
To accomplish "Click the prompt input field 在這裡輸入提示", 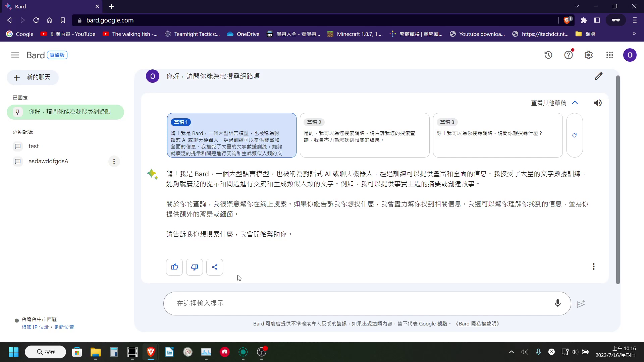I will click(367, 303).
